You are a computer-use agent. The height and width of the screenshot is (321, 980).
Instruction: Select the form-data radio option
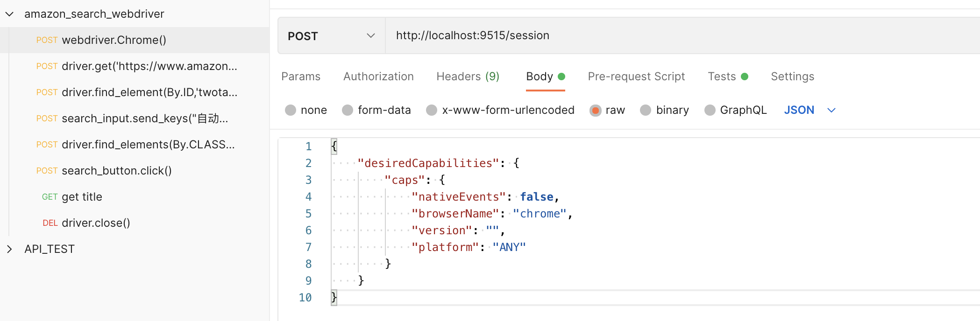click(348, 110)
